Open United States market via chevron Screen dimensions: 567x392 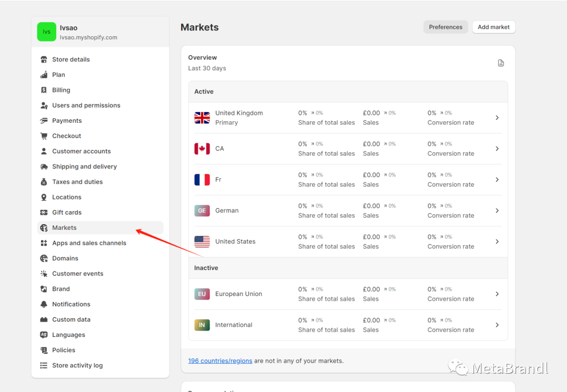[x=497, y=242]
